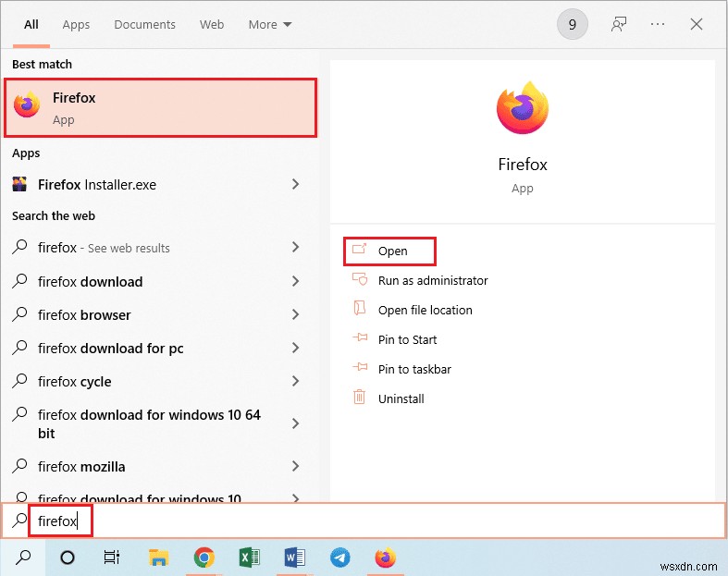Switch to the Web tab
This screenshot has width=728, height=576.
point(212,24)
